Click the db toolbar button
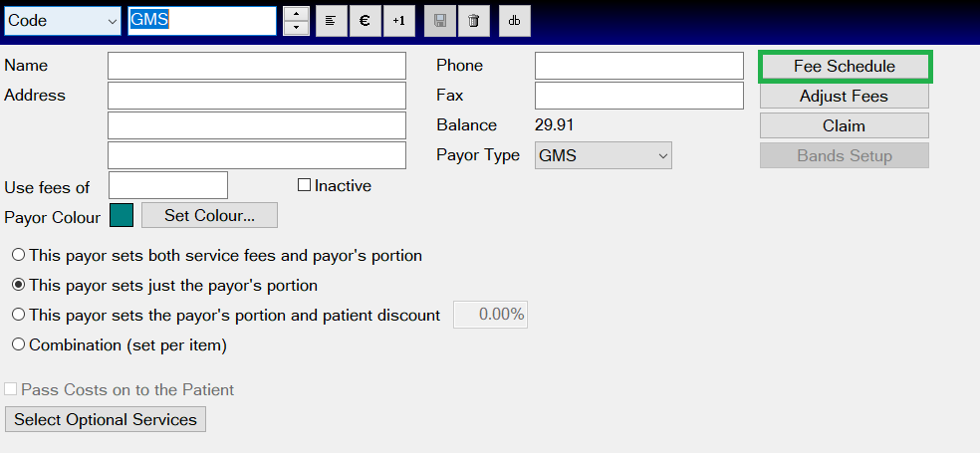Viewport: 980px width, 453px height. pyautogui.click(x=514, y=21)
